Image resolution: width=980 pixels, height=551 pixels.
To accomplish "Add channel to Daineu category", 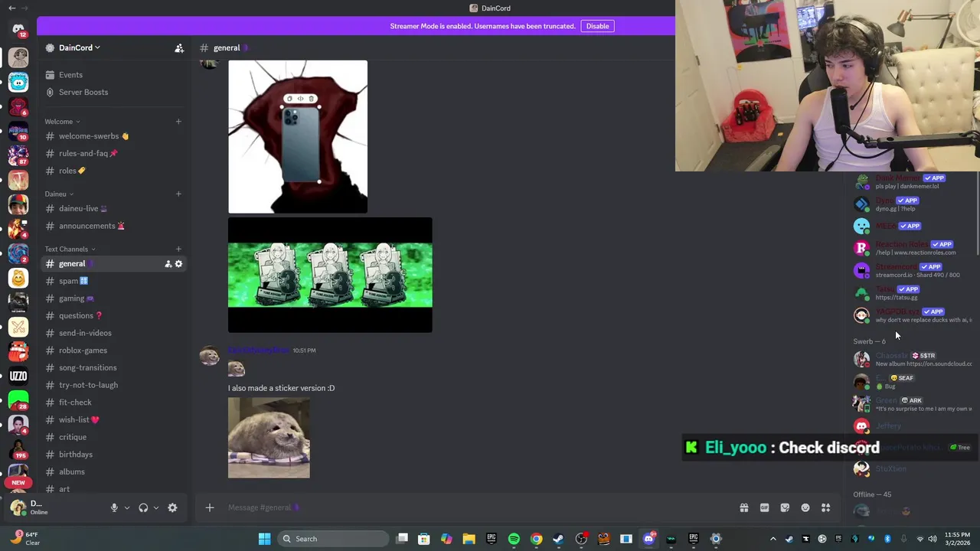I will (x=178, y=194).
